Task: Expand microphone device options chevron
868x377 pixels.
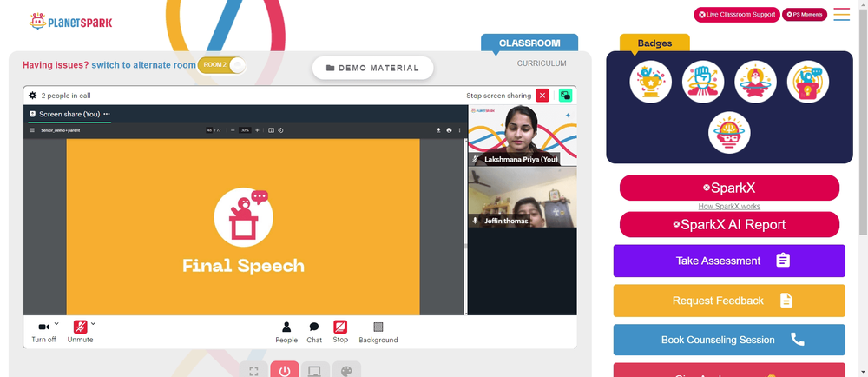Action: (93, 323)
